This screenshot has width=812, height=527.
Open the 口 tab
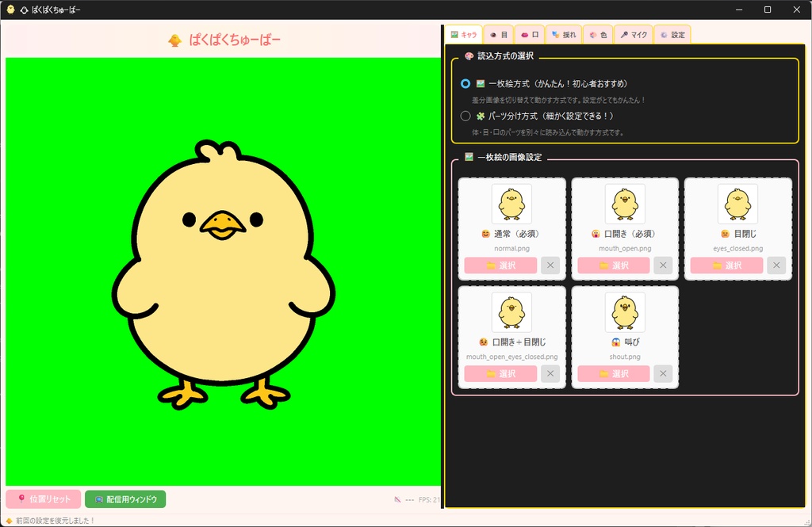click(x=529, y=35)
